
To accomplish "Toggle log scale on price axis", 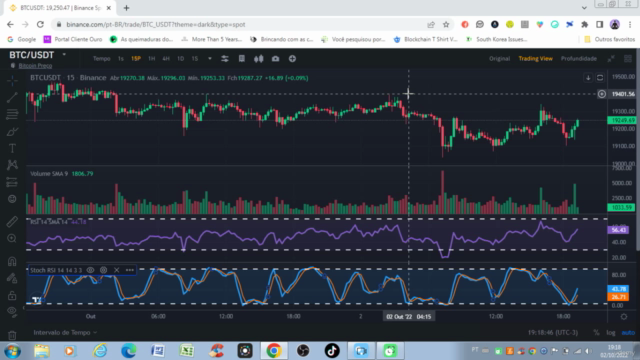I will 611,333.
